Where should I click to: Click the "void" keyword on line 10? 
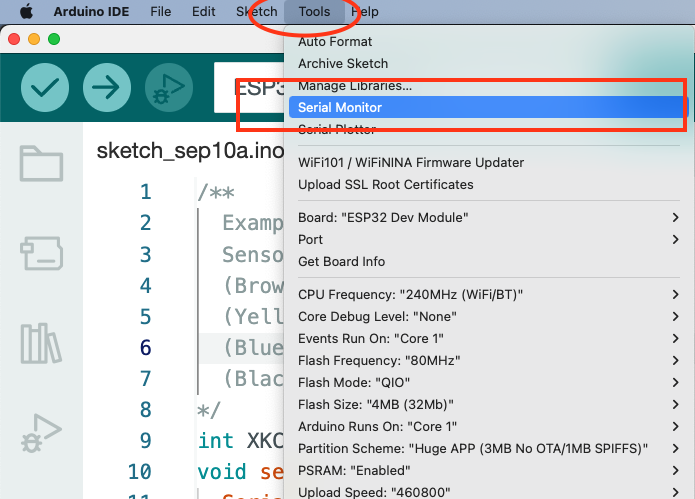222,472
